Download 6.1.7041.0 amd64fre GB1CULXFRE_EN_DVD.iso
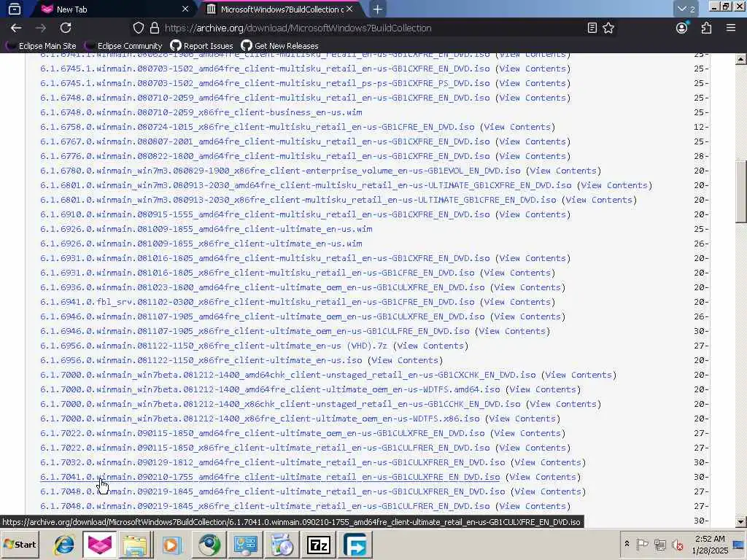This screenshot has height=560, width=747. pyautogui.click(x=270, y=477)
